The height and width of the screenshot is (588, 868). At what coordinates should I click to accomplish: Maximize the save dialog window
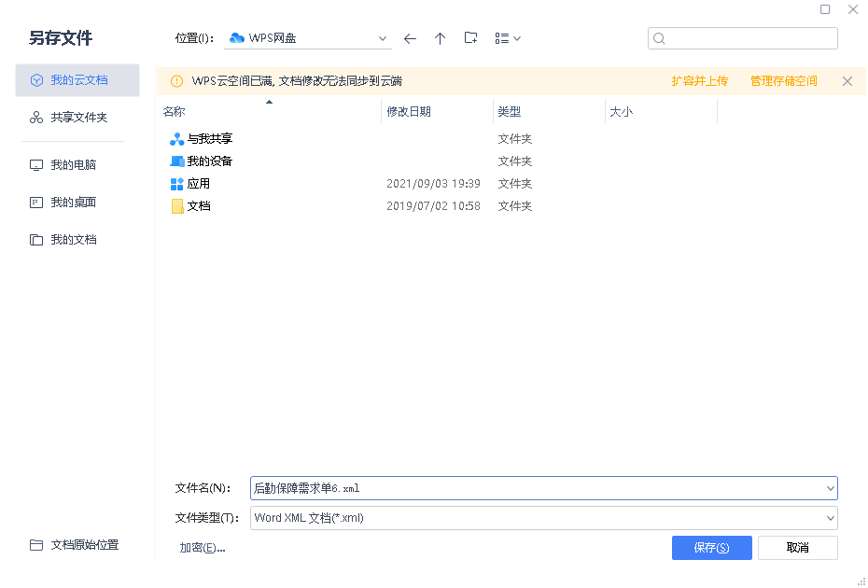coord(825,9)
